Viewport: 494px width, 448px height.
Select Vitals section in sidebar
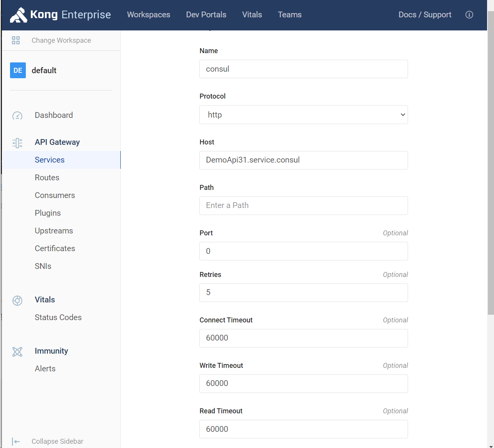click(x=45, y=300)
